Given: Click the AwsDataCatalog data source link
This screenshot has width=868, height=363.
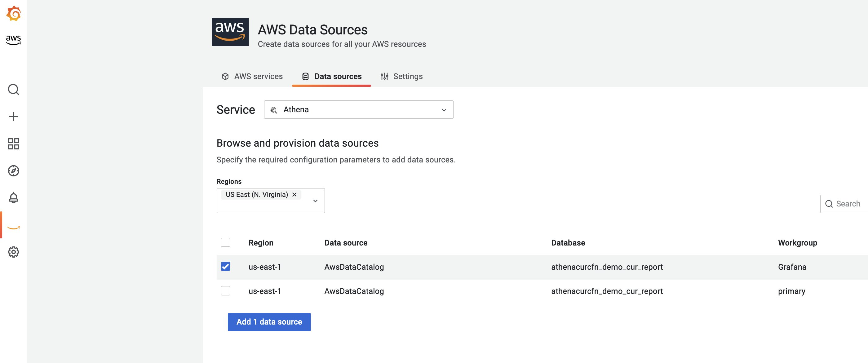Looking at the screenshot, I should 354,266.
